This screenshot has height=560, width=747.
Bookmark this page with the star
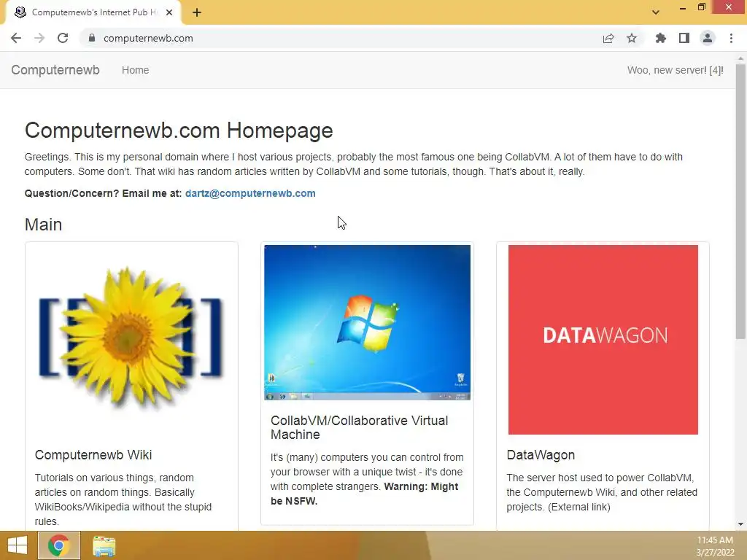coord(632,38)
